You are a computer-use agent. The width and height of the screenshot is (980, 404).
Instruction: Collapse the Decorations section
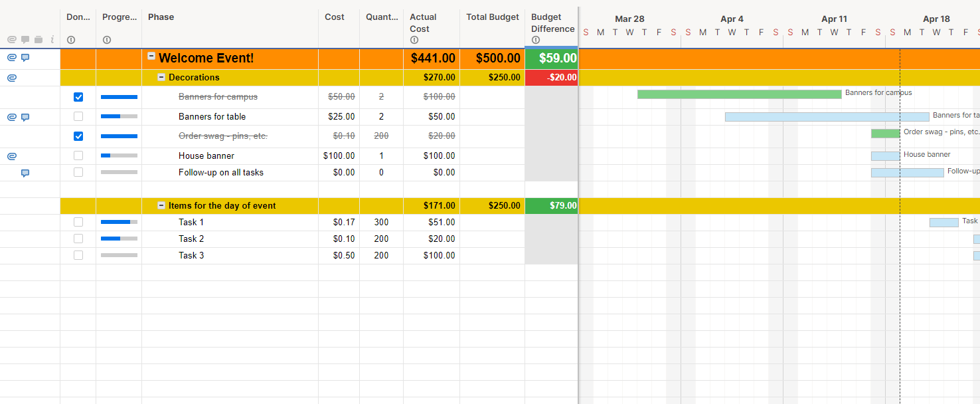pos(161,77)
